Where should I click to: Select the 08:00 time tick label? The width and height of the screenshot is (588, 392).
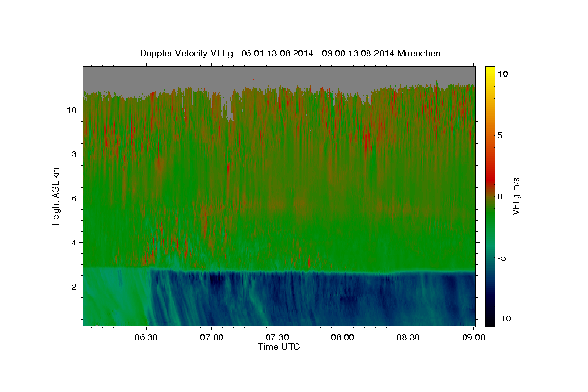[342, 338]
